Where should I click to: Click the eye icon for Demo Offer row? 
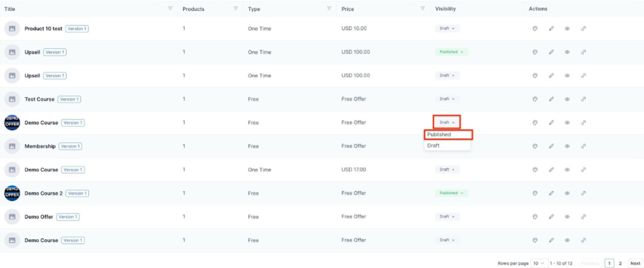[567, 216]
